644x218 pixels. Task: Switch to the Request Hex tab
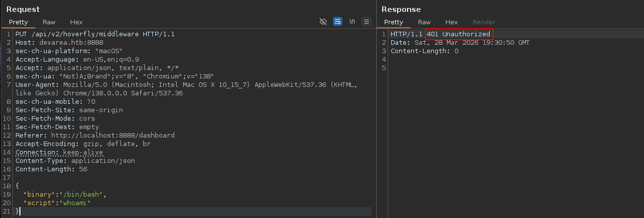[x=76, y=22]
